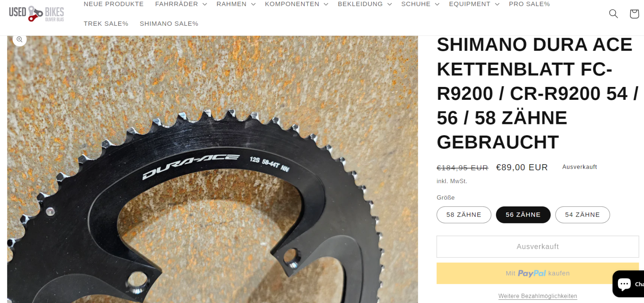The width and height of the screenshot is (644, 303).
Task: Open the search magnifier icon
Action: [x=613, y=14]
